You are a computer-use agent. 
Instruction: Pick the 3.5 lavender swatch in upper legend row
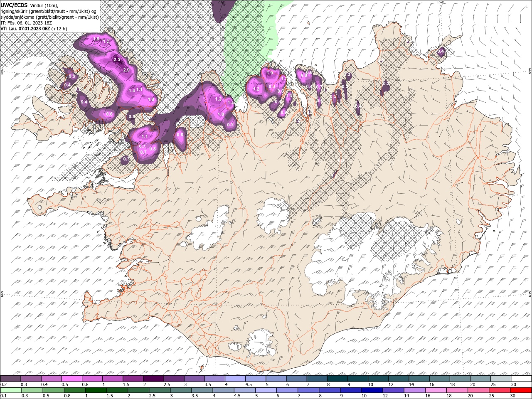[x=215, y=379]
